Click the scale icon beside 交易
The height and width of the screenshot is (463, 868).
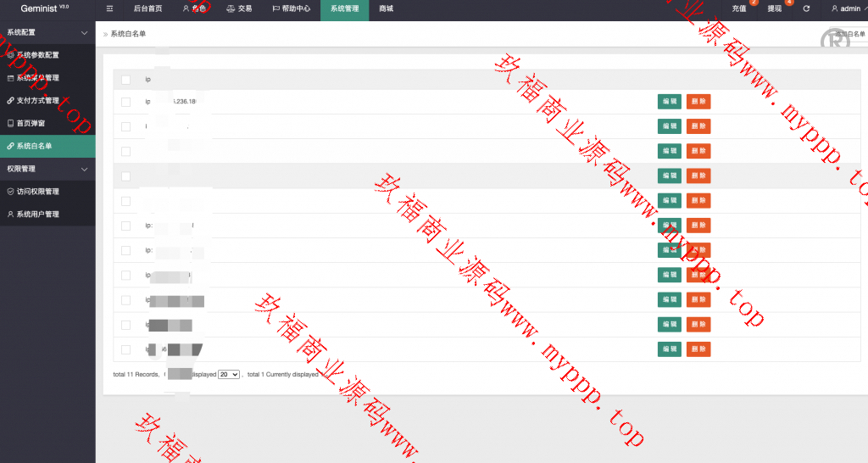click(231, 8)
